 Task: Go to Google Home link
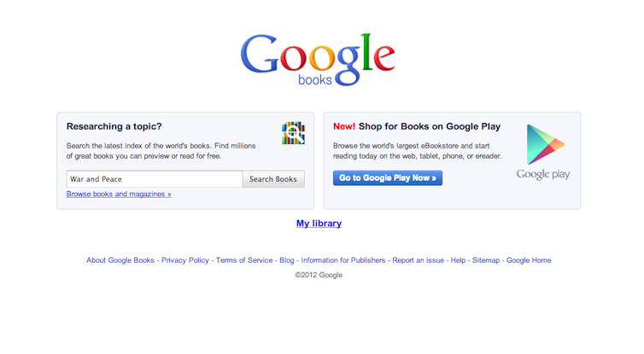[x=529, y=260]
